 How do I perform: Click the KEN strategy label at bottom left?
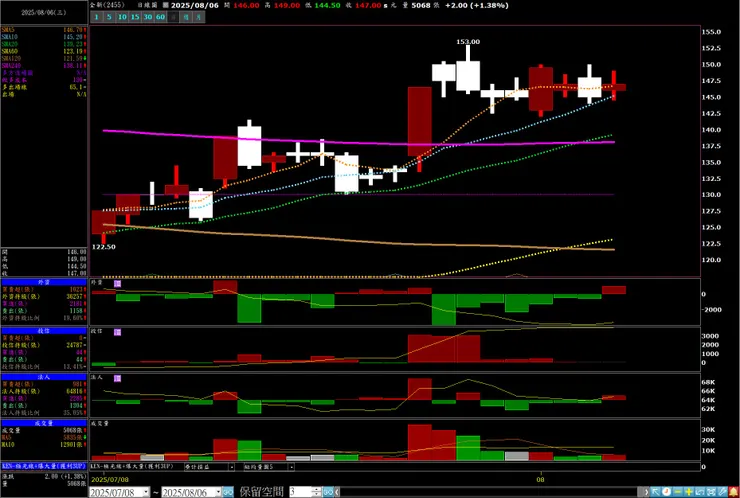tap(44, 466)
